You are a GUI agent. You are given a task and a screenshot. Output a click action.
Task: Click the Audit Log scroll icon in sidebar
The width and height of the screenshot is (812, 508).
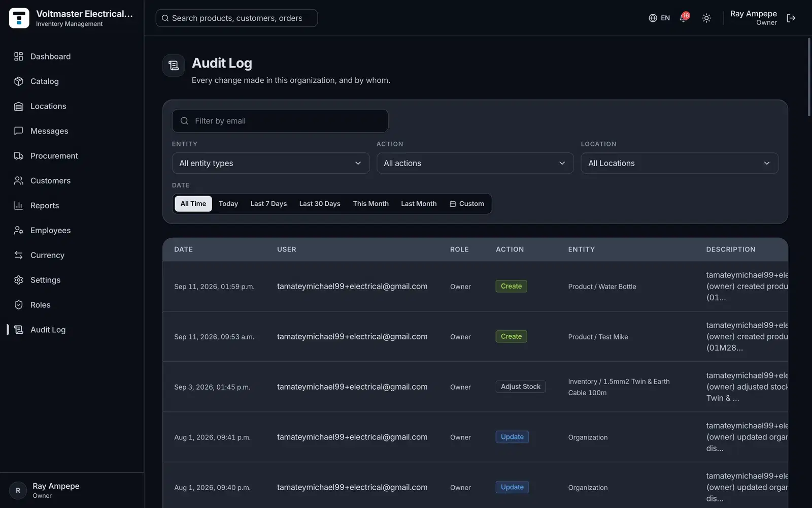coord(19,330)
